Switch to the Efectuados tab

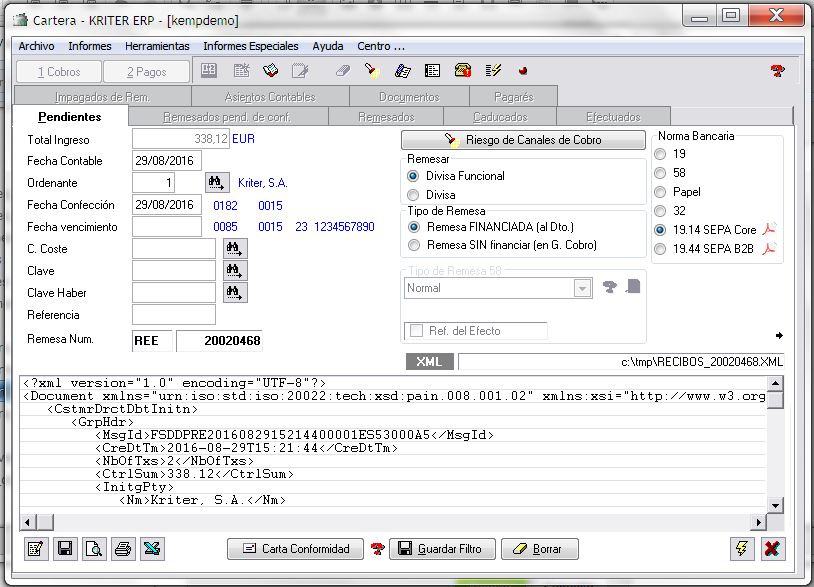tap(613, 117)
